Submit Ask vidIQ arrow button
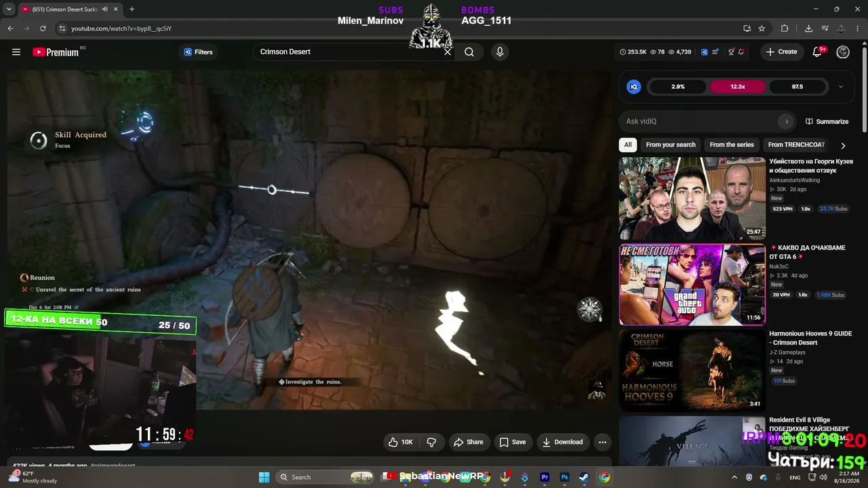Image resolution: width=868 pixels, height=488 pixels. (787, 121)
